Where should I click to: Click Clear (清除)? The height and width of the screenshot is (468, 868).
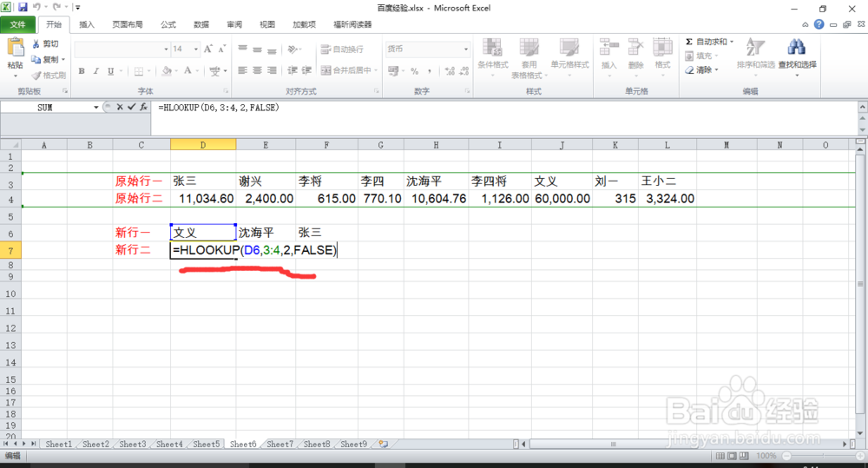tap(699, 69)
